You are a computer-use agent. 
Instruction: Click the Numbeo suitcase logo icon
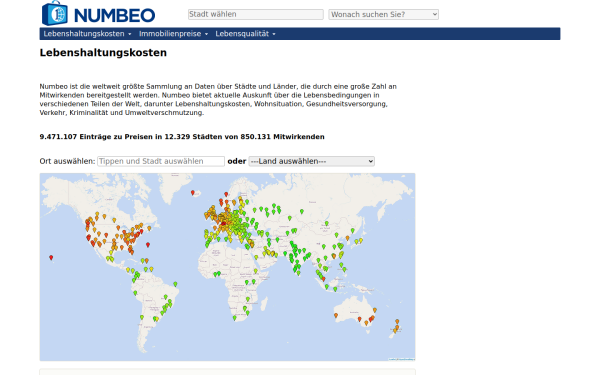(x=54, y=13)
